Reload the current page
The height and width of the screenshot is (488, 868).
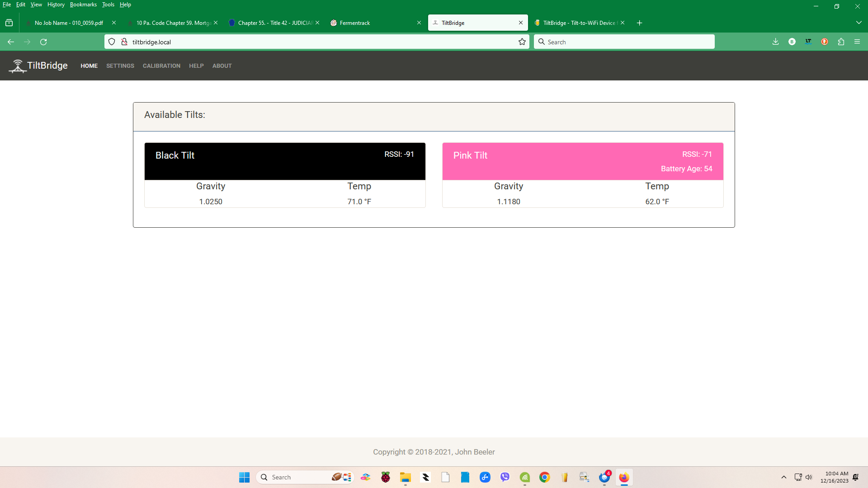pyautogui.click(x=43, y=42)
